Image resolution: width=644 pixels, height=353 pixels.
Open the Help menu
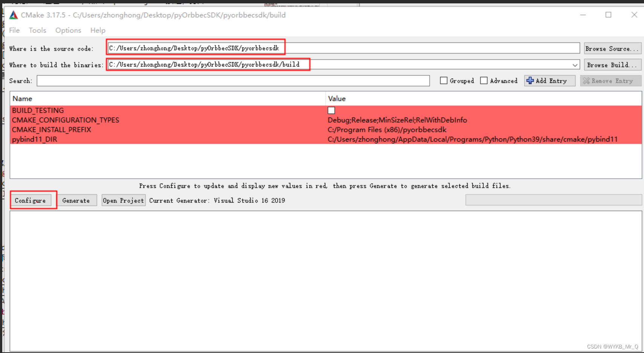point(98,30)
